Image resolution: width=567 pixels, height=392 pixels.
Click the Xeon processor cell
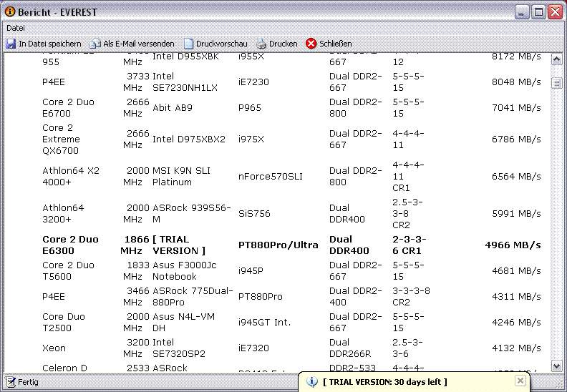pyautogui.click(x=54, y=348)
